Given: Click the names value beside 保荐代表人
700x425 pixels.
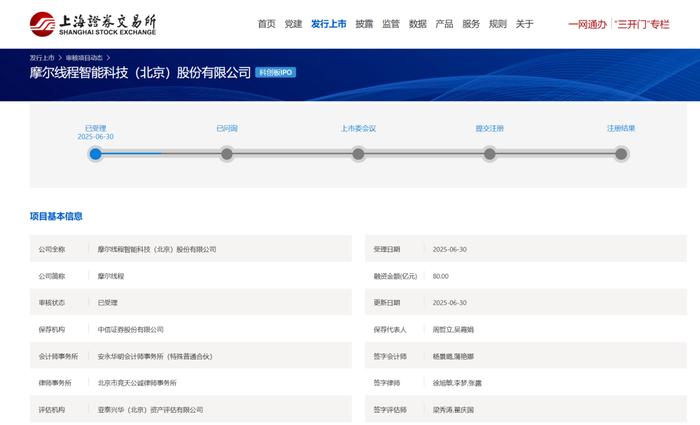Looking at the screenshot, I should pos(453,329).
